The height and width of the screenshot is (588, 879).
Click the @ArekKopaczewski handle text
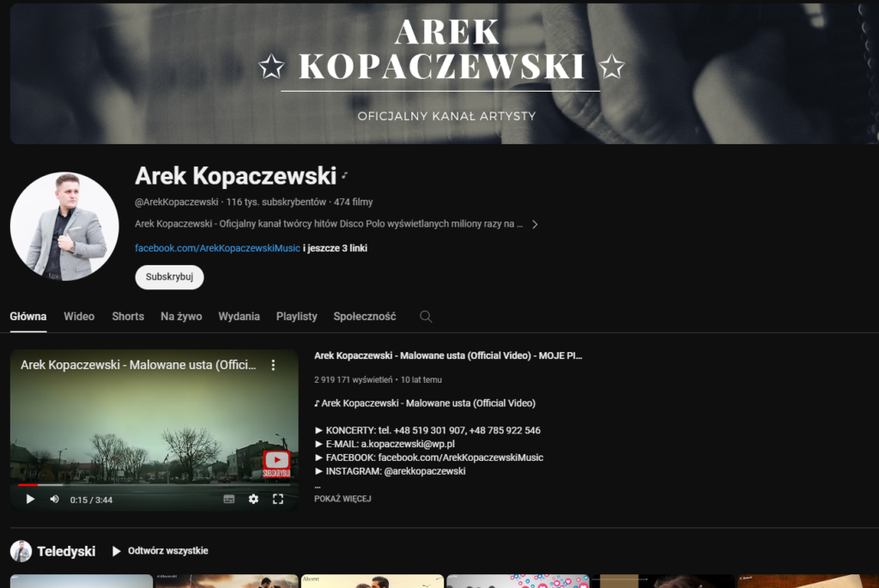coord(177,202)
